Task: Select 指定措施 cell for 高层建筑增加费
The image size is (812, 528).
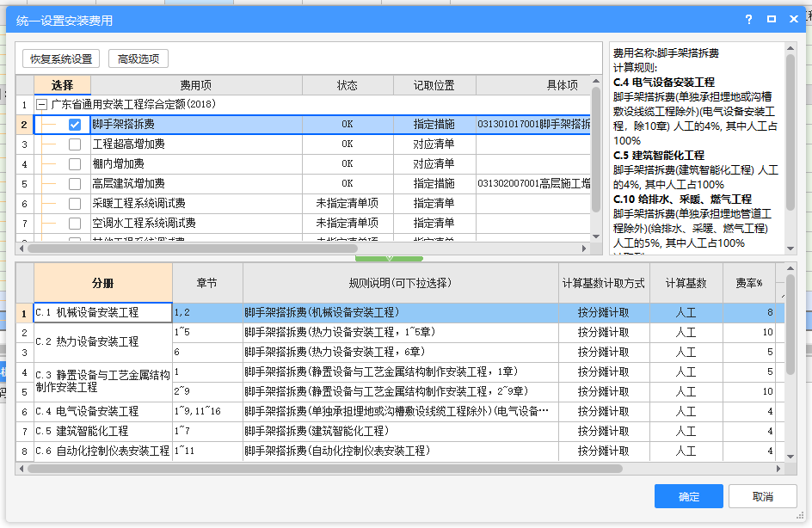Action: point(434,184)
